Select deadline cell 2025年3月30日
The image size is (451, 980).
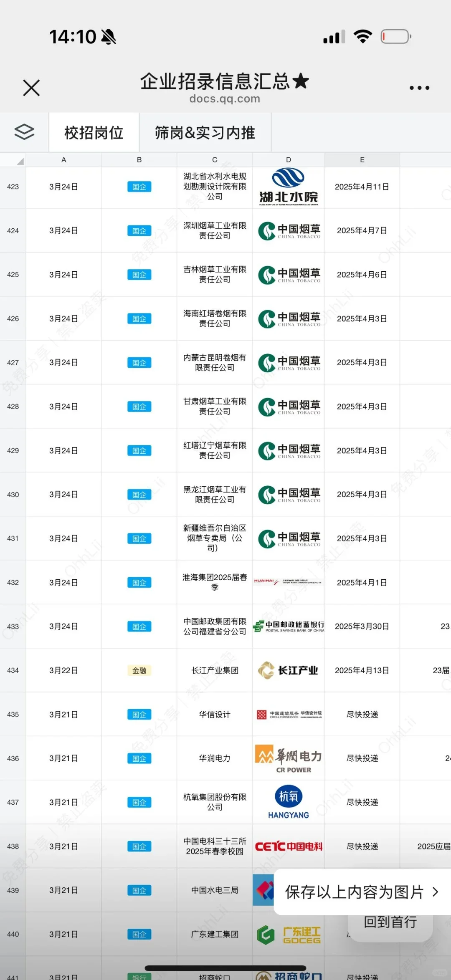pyautogui.click(x=362, y=626)
